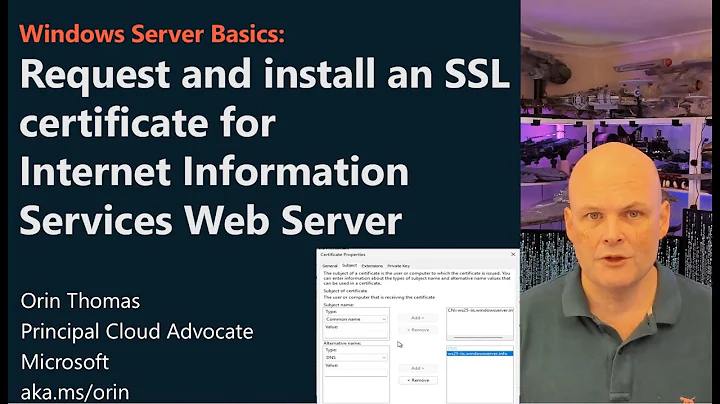Click the 'Microsoft' text line

(65, 362)
